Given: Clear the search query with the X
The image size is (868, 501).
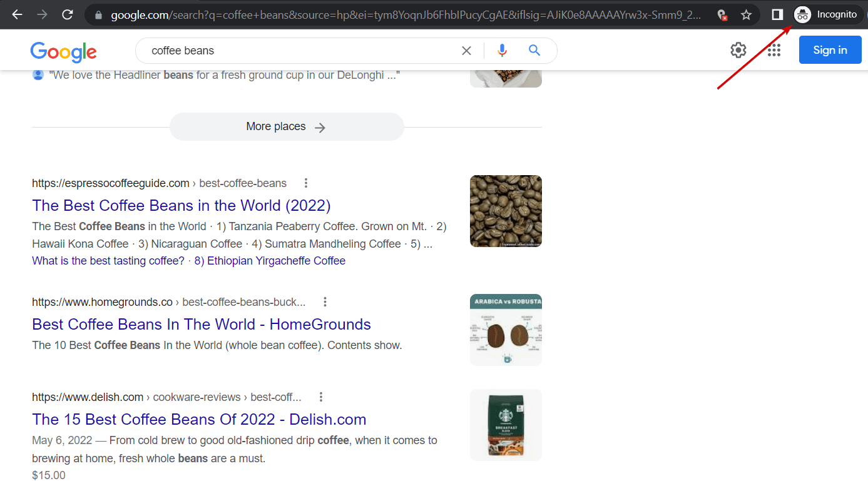Looking at the screenshot, I should tap(466, 49).
